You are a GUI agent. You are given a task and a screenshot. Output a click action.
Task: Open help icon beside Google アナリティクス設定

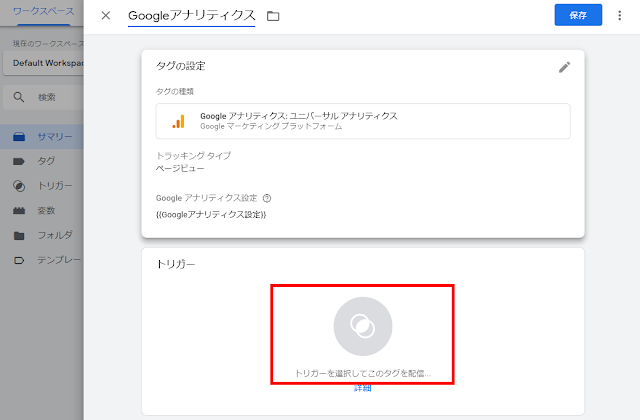pyautogui.click(x=267, y=198)
